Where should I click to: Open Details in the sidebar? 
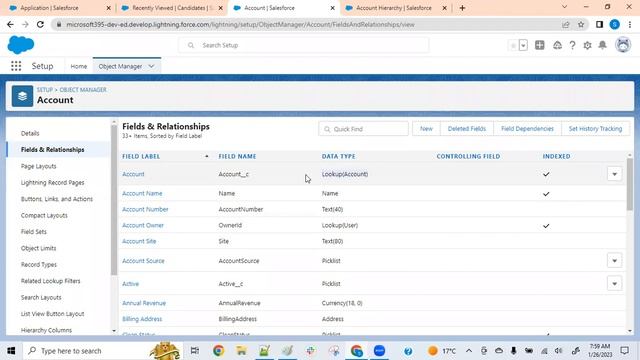pyautogui.click(x=30, y=133)
